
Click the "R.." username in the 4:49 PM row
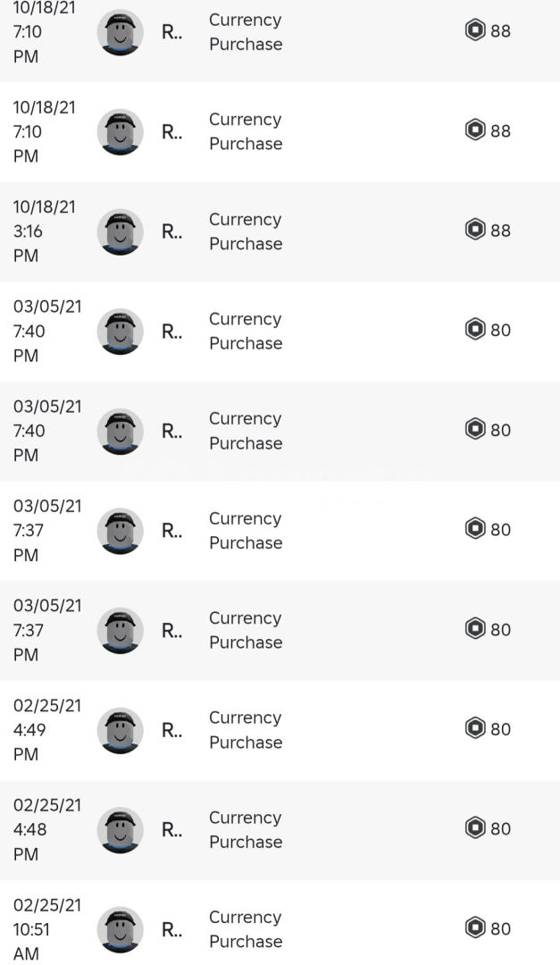coord(171,730)
